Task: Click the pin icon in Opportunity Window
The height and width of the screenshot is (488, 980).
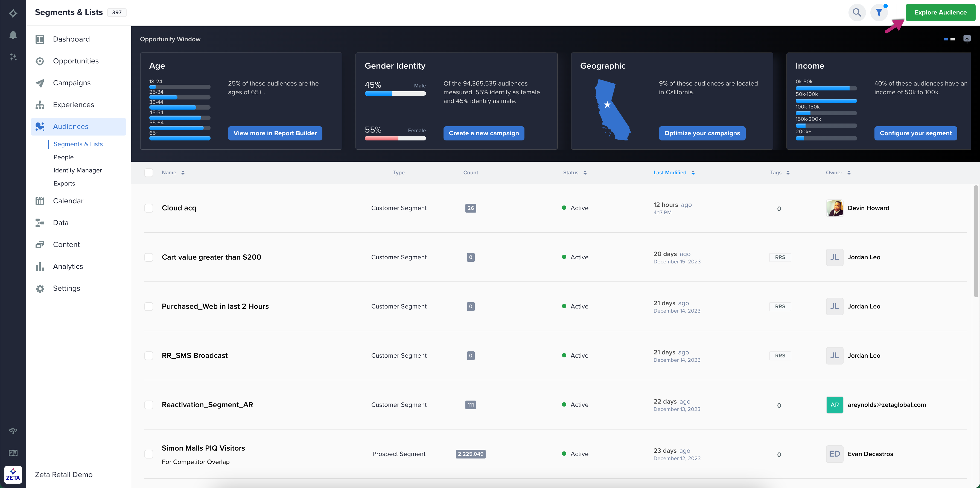Action: 967,39
